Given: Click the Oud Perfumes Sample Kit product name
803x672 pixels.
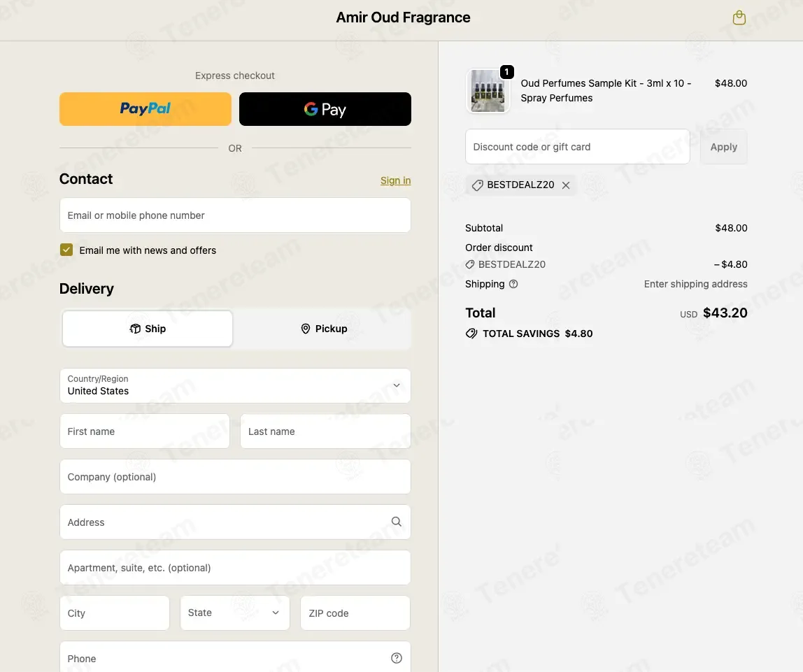Looking at the screenshot, I should click(x=606, y=91).
